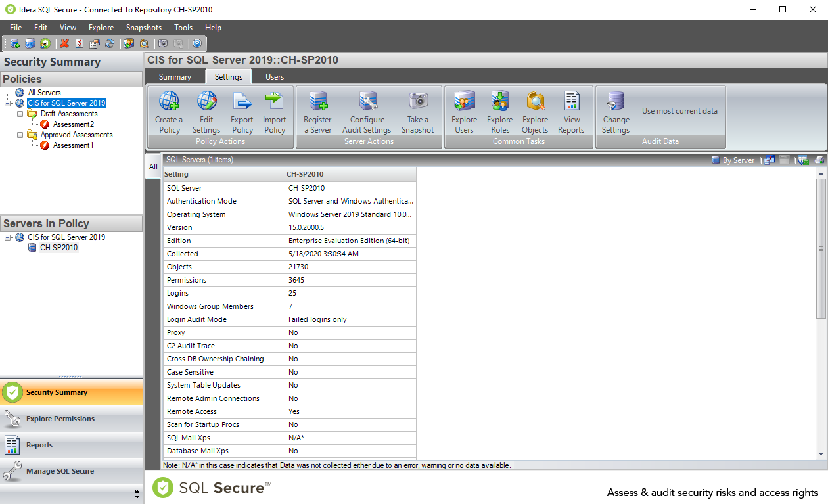The height and width of the screenshot is (504, 828).
Task: Click the register server toolbar icon with green plus
Action: click(14, 43)
